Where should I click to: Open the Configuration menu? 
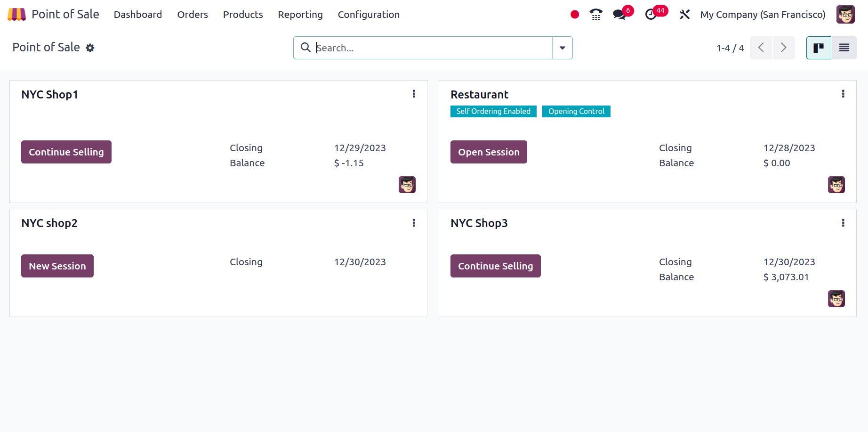point(369,15)
